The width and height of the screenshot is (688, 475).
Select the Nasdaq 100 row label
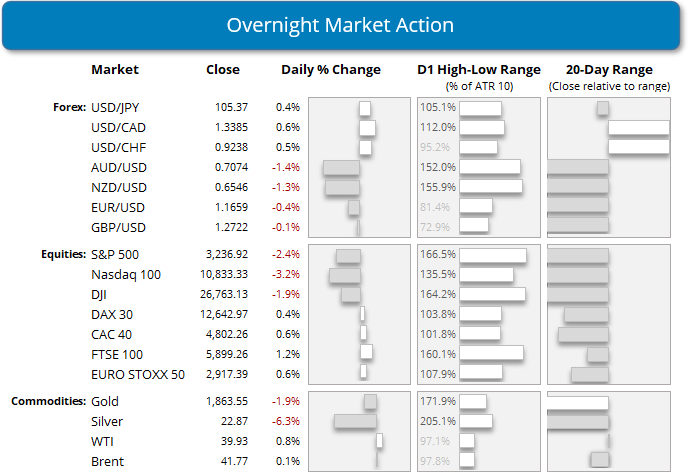coord(126,274)
